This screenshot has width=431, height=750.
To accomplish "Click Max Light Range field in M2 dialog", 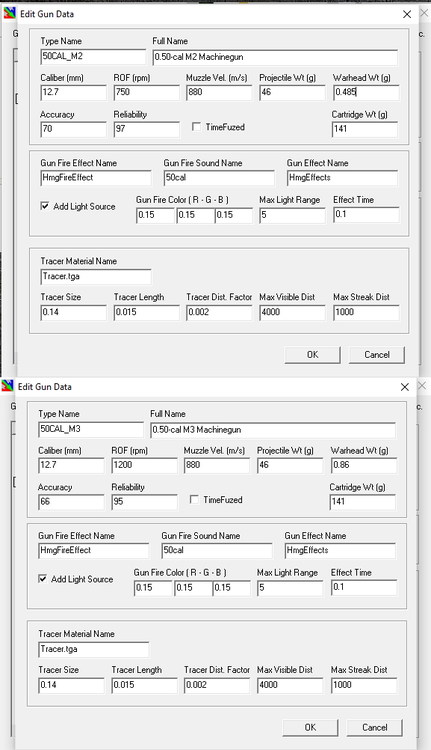I will tap(292, 215).
